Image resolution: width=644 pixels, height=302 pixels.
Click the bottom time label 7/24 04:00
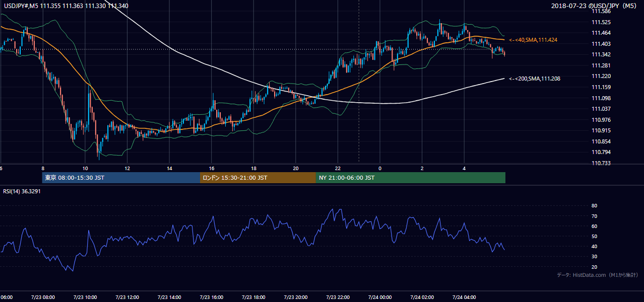pyautogui.click(x=464, y=297)
